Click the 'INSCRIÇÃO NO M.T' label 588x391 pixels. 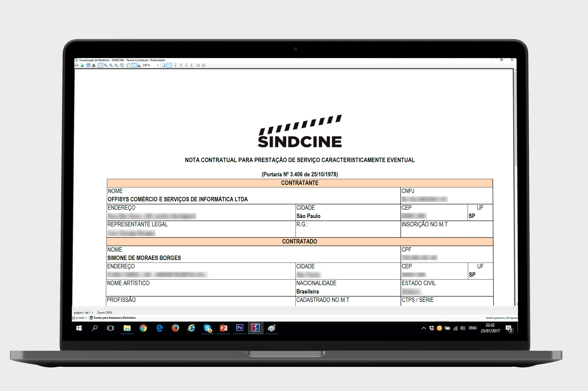click(424, 224)
